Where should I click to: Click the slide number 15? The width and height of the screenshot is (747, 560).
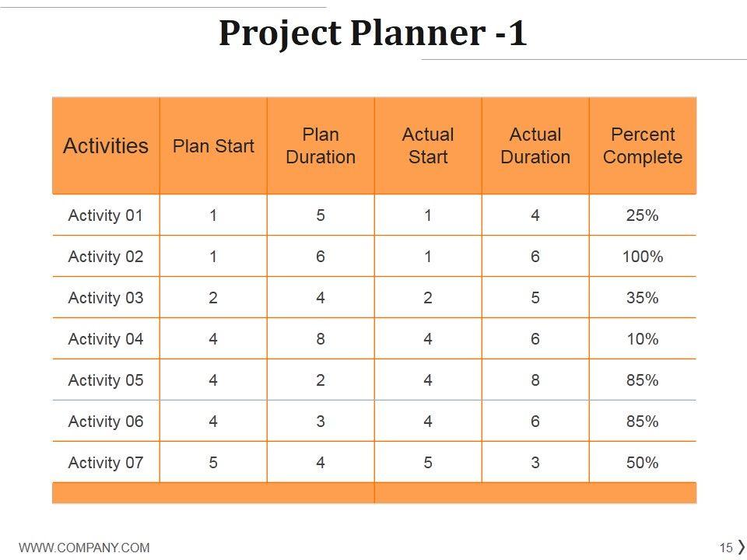tap(726, 548)
